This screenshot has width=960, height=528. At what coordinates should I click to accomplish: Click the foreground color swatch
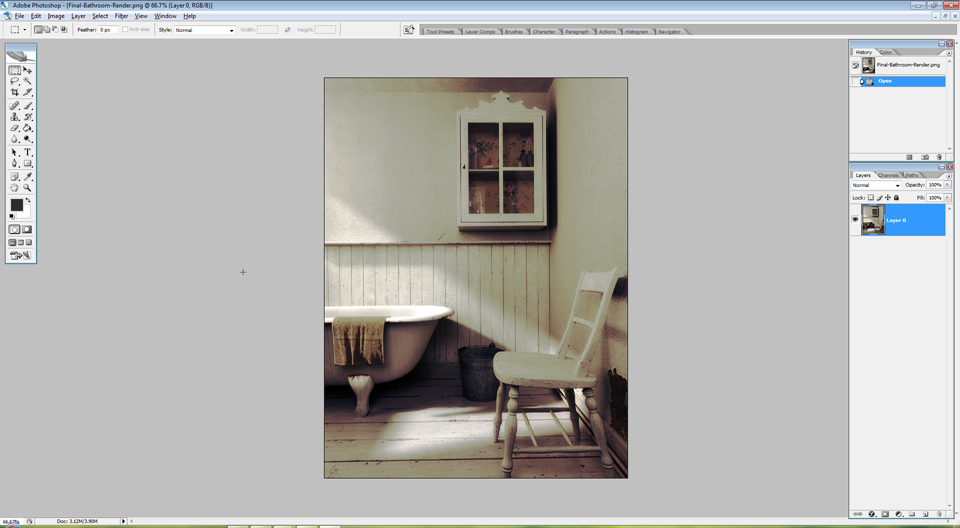(x=17, y=205)
